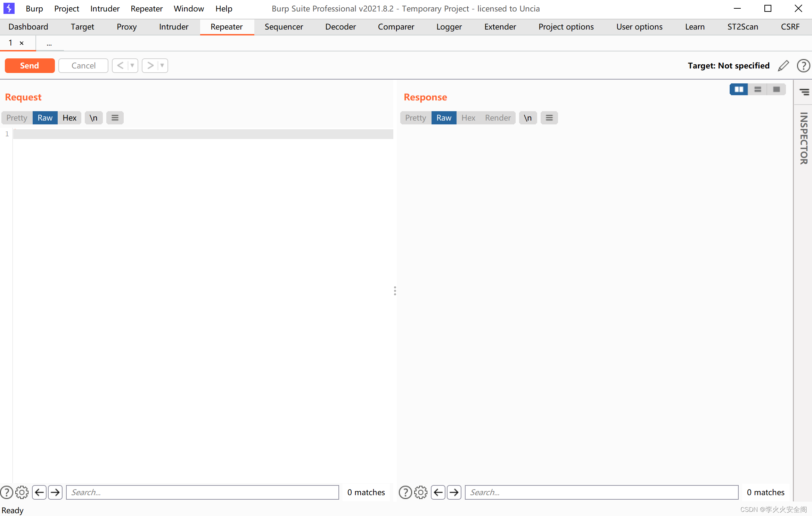The image size is (812, 516).
Task: Jump to next Request search match
Action: 55,492
